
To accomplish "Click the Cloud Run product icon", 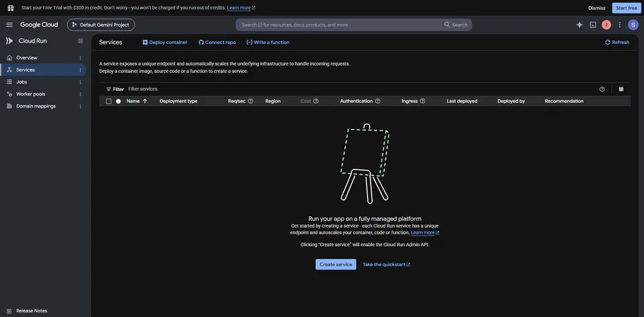I will click(9, 41).
